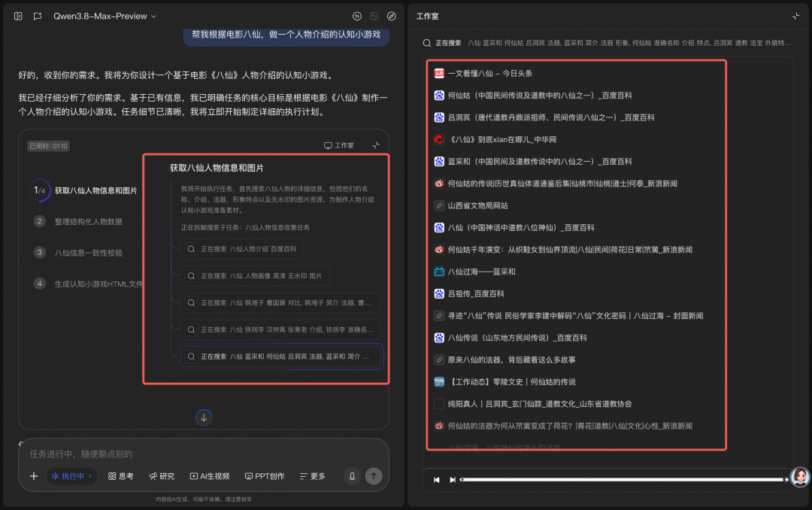Screen dimensions: 812x510
Task: Skip to previous step in playback bar
Action: point(437,480)
